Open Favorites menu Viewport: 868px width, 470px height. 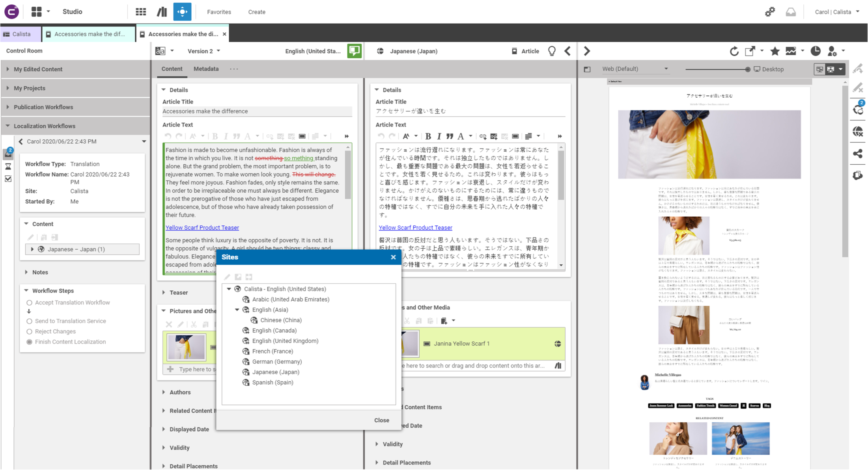click(219, 12)
